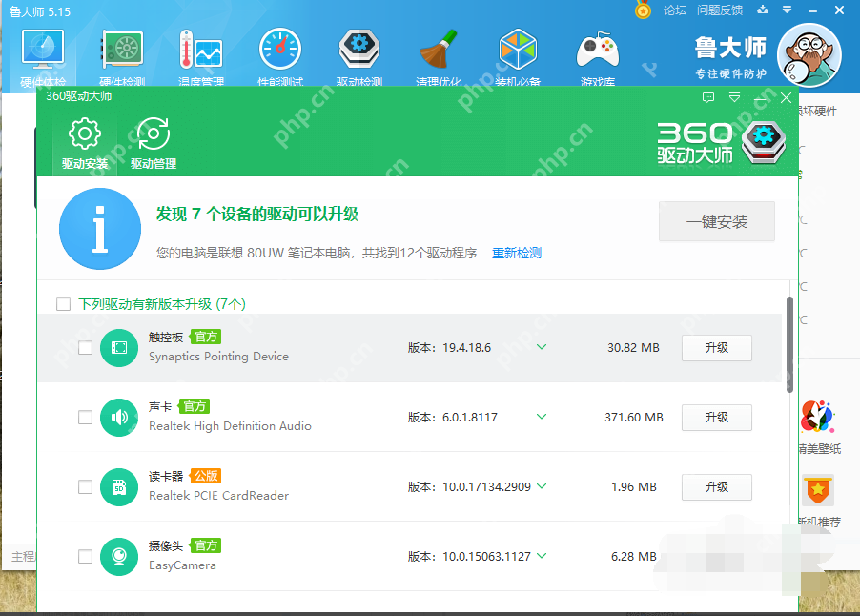
Task: Click the 一键安装 install-all button
Action: [716, 220]
